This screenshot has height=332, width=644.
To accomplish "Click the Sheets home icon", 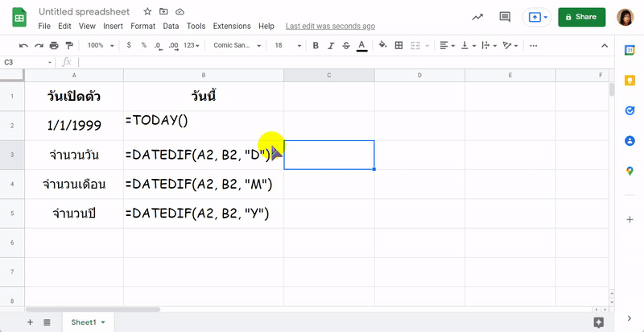I will click(x=19, y=17).
